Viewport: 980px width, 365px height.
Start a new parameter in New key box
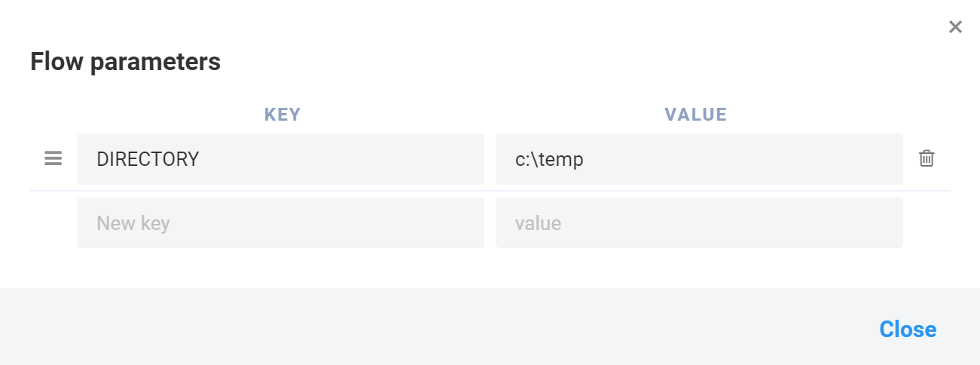coord(280,223)
